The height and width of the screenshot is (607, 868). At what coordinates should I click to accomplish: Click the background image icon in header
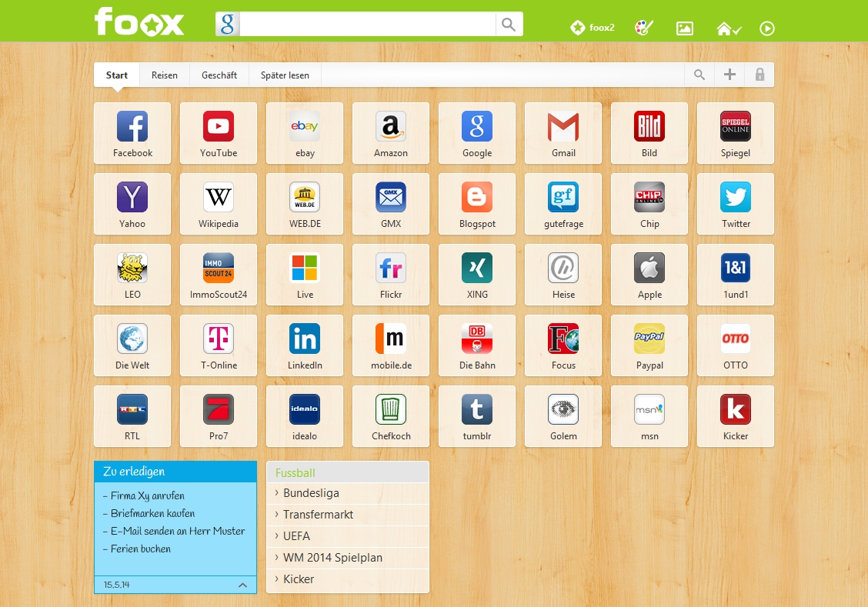pos(684,28)
